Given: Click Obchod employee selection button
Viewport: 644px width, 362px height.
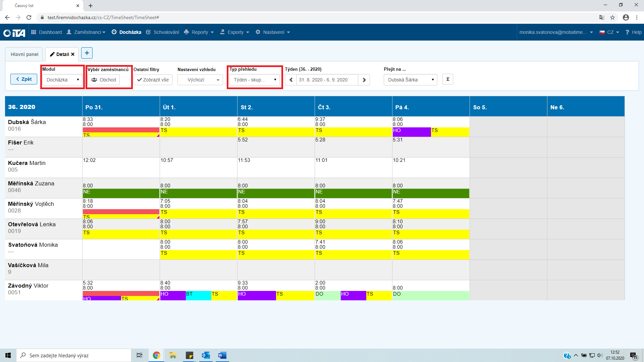Looking at the screenshot, I should pos(104,80).
